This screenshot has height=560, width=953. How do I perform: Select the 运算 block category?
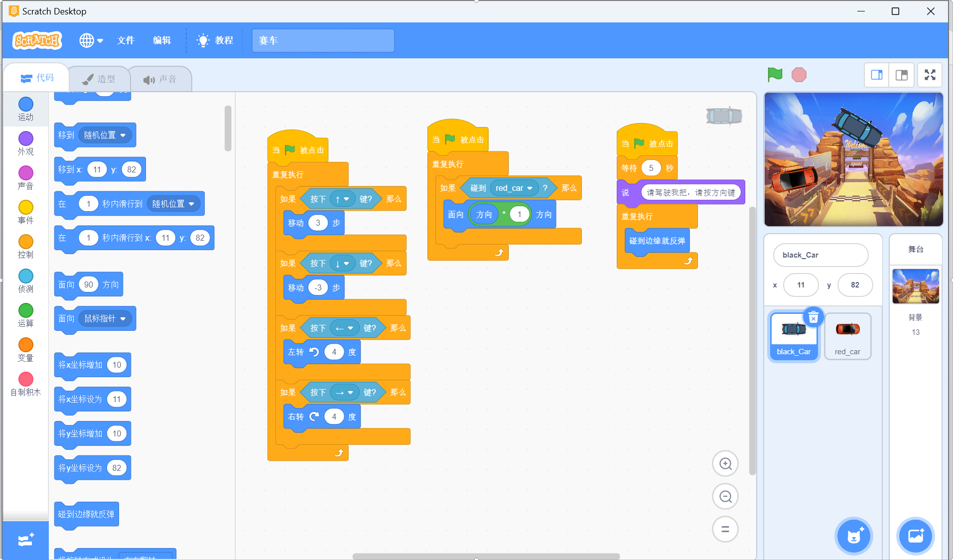click(x=26, y=315)
